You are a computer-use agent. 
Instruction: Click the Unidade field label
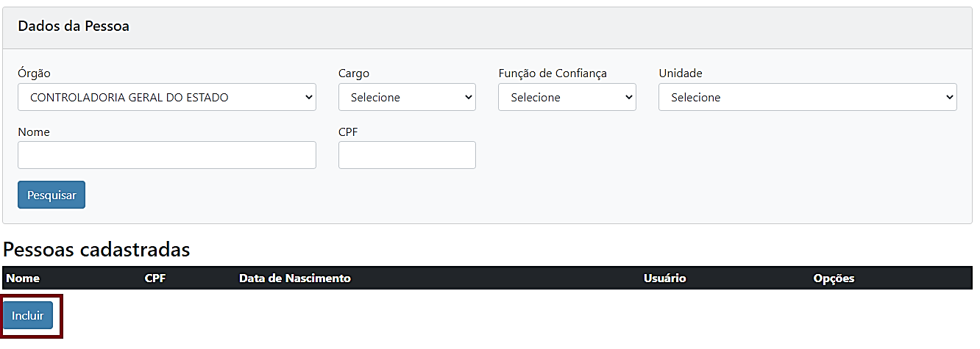pos(681,73)
